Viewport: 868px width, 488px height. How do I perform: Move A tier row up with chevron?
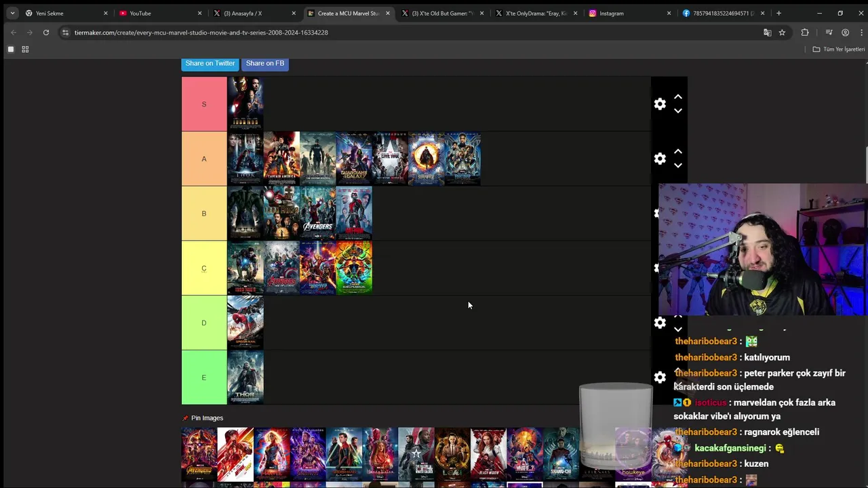[x=677, y=152]
